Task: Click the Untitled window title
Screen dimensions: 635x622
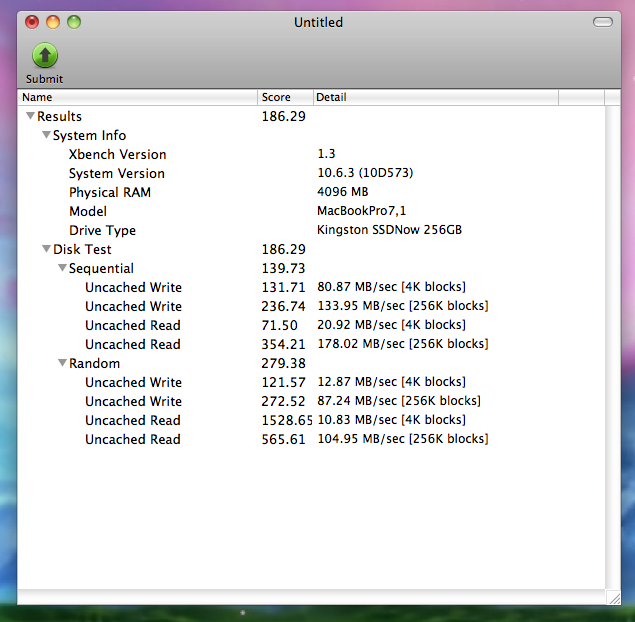Action: 318,22
